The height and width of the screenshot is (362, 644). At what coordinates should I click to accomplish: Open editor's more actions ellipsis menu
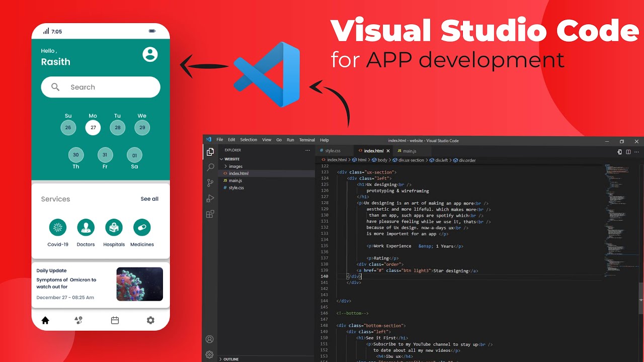tap(637, 151)
